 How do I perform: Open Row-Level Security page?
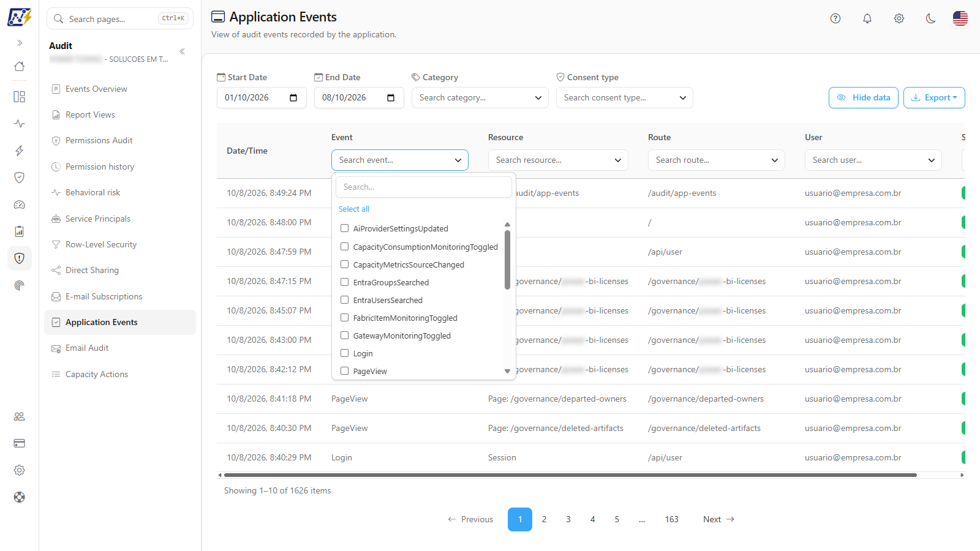[x=120, y=245]
